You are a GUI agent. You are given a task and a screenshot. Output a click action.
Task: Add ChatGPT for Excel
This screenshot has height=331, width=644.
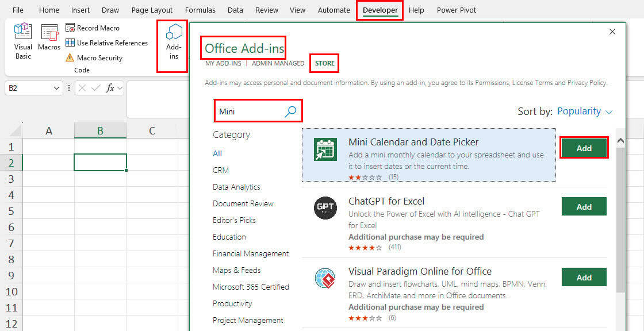(x=584, y=206)
